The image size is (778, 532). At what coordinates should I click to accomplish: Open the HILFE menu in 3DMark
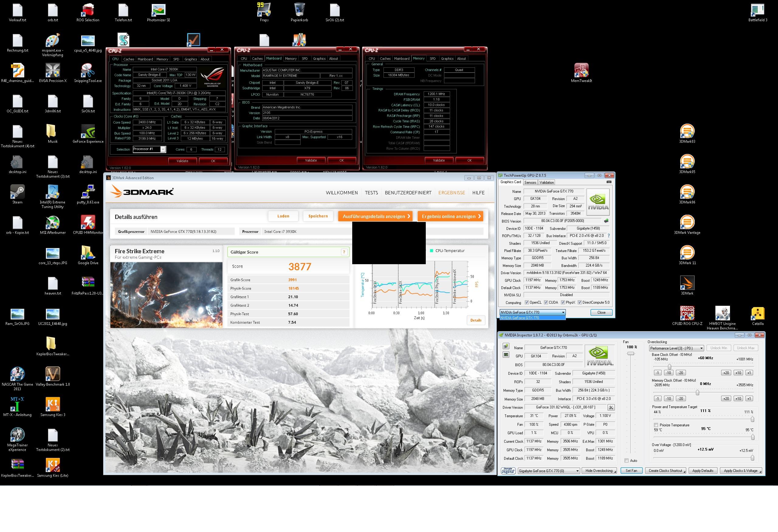[478, 193]
